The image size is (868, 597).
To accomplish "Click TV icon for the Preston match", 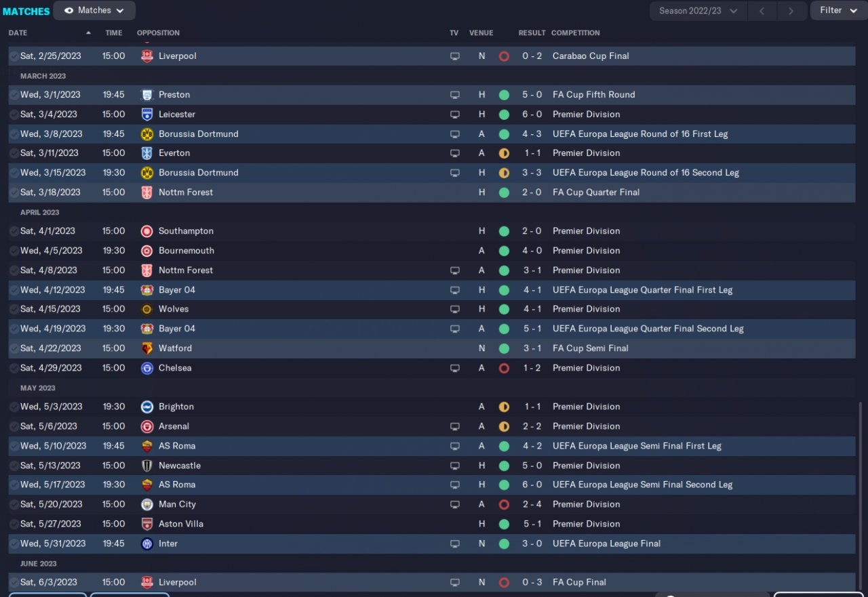I will [454, 95].
